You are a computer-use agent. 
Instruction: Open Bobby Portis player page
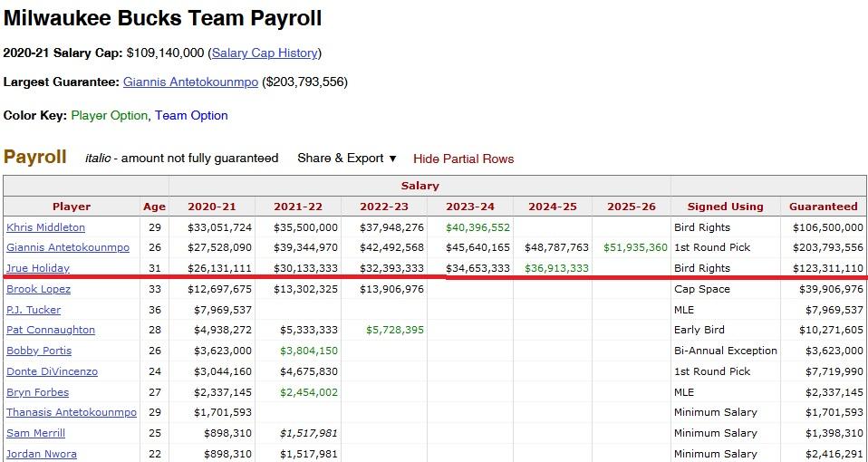(39, 351)
